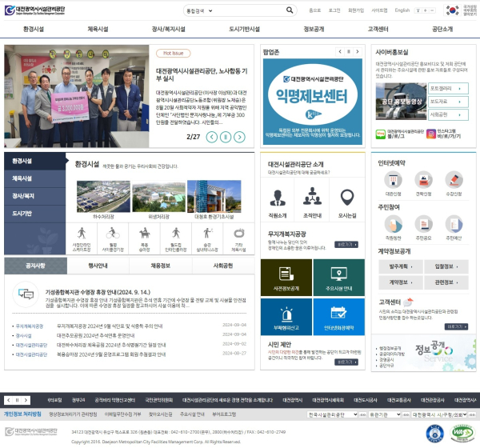480x448 pixels.
Task: Click the 수강신청 pencil icon
Action: [454, 180]
